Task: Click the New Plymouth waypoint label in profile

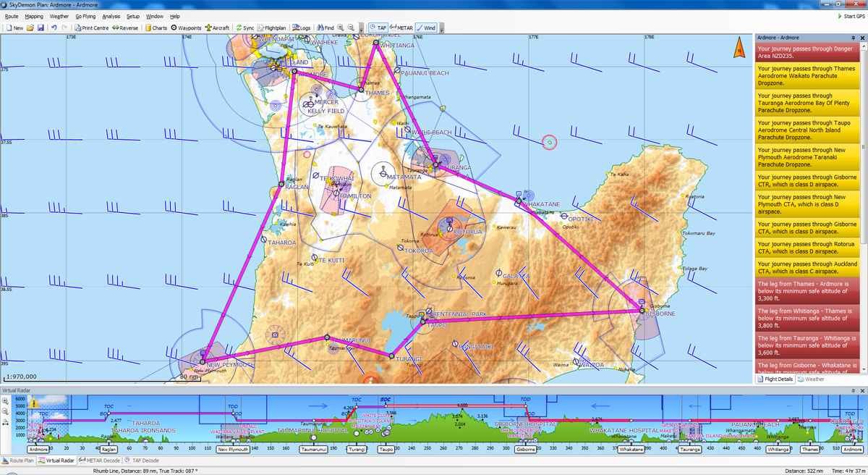Action: click(x=233, y=450)
